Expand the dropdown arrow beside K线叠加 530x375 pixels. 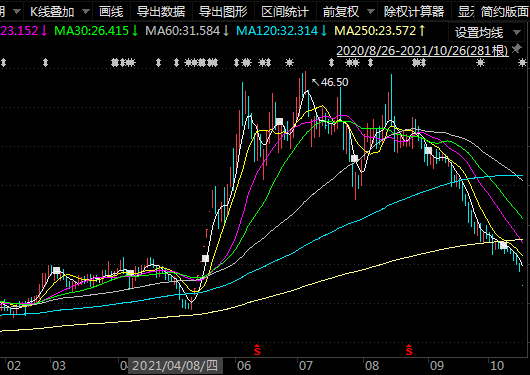[x=86, y=12]
